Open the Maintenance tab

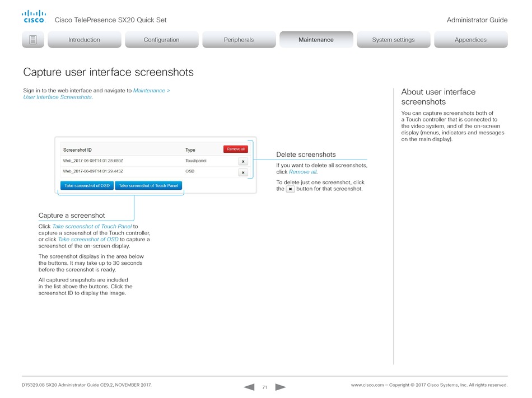[x=316, y=40]
